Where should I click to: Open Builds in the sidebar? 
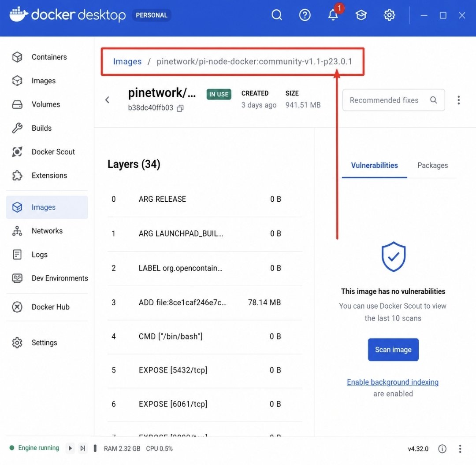47,128
